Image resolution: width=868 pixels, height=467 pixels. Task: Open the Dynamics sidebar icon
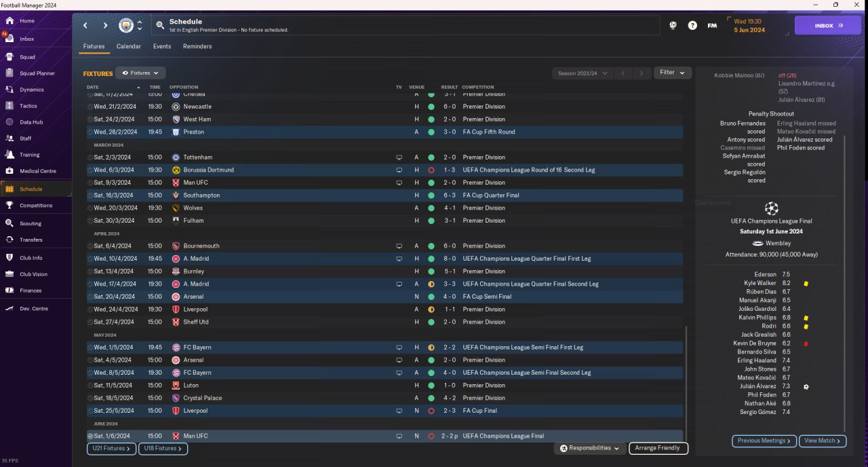click(9, 90)
